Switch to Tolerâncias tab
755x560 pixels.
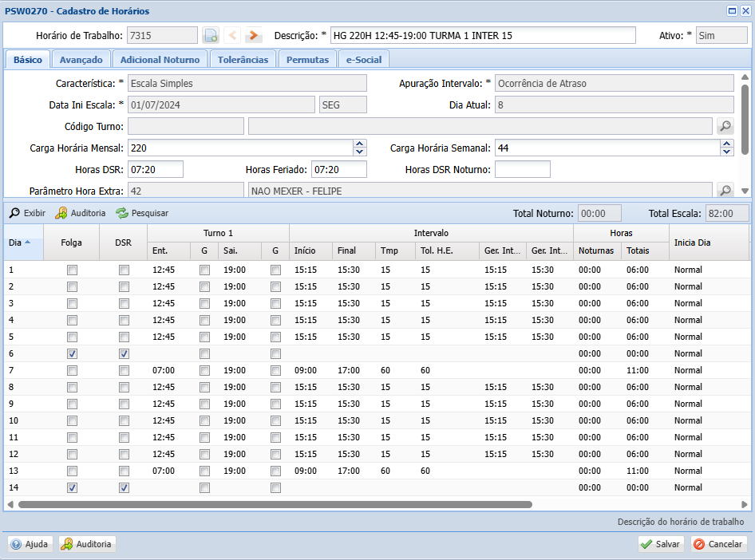tap(243, 60)
